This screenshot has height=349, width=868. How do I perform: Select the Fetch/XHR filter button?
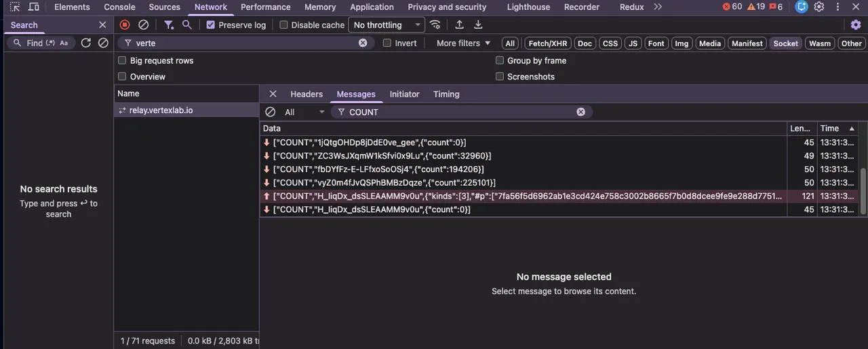[x=549, y=43]
